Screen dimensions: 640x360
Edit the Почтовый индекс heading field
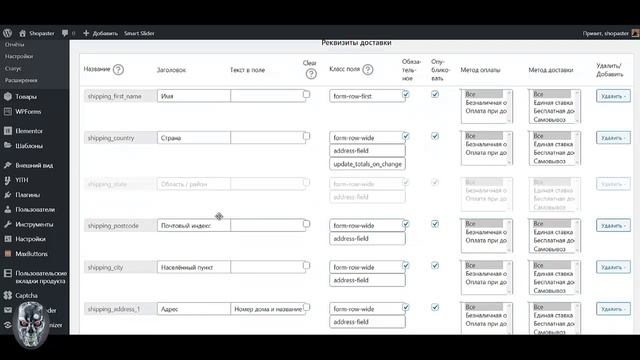pos(194,225)
